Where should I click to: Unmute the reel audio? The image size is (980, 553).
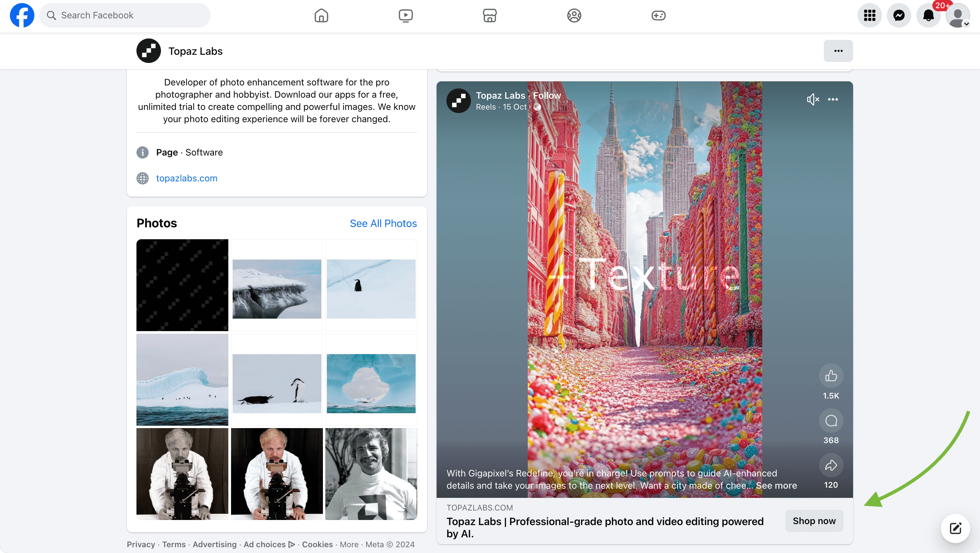click(x=813, y=99)
